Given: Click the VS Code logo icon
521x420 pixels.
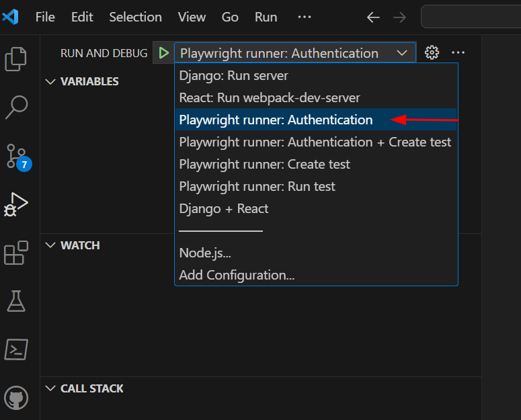Looking at the screenshot, I should click(10, 17).
